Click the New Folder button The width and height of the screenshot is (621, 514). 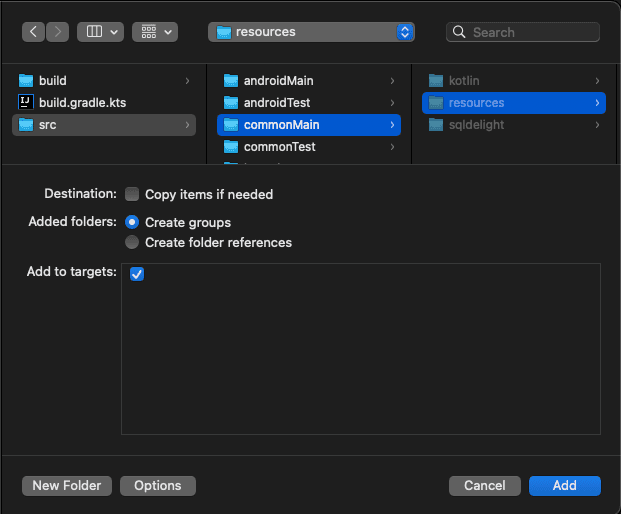(x=67, y=486)
